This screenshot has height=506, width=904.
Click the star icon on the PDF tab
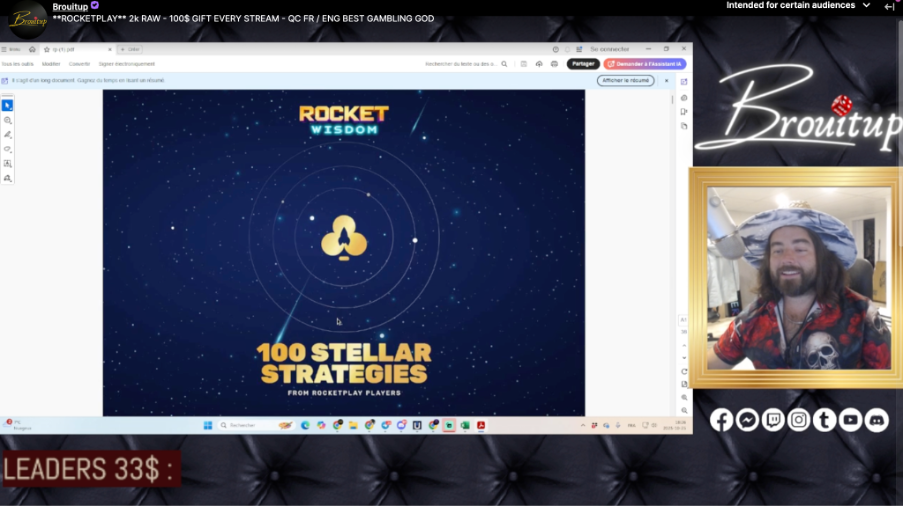tap(46, 49)
